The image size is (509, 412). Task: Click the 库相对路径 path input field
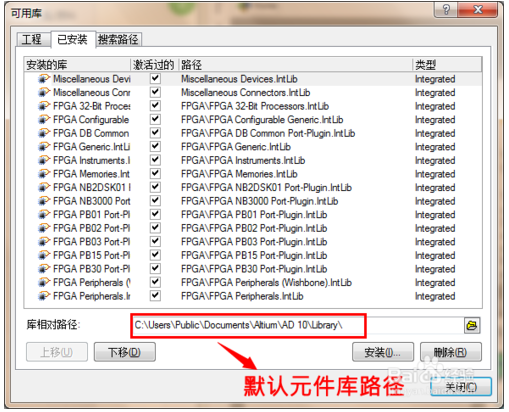coord(297,325)
